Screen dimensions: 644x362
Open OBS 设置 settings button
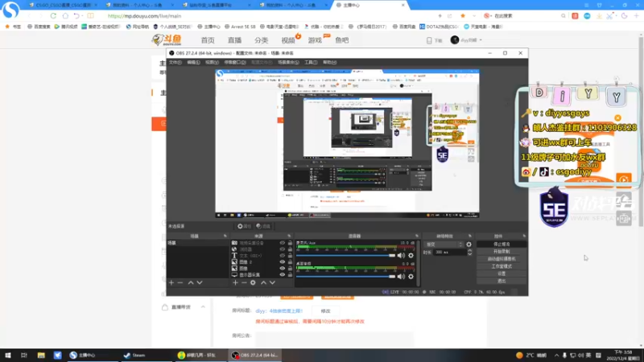[502, 274]
